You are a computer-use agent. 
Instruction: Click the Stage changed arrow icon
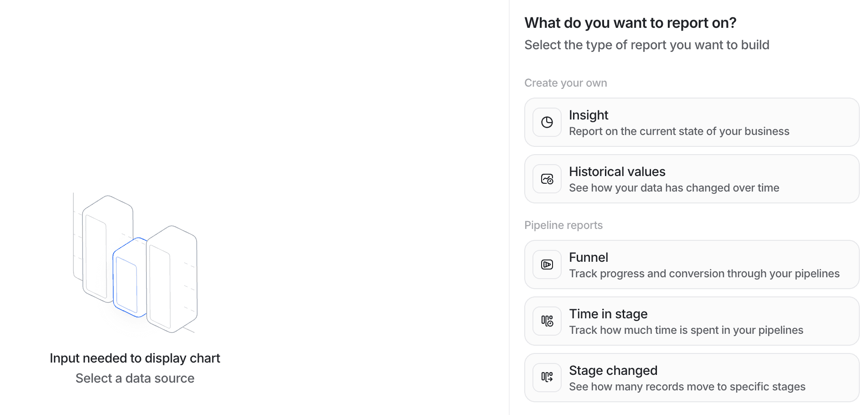547,378
